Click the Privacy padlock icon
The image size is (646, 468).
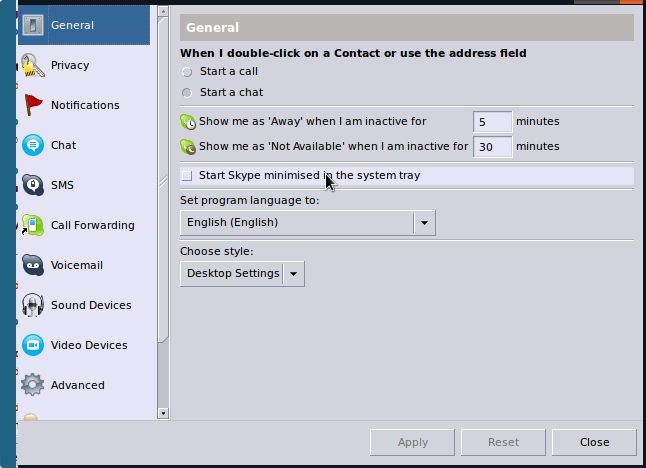(x=33, y=66)
